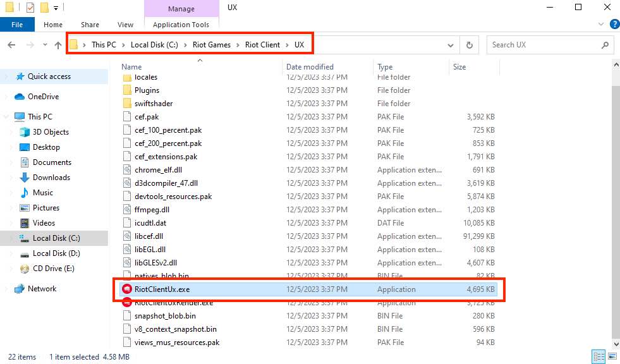This screenshot has height=364, width=620.
Task: Open Downloads in sidebar
Action: 51,178
